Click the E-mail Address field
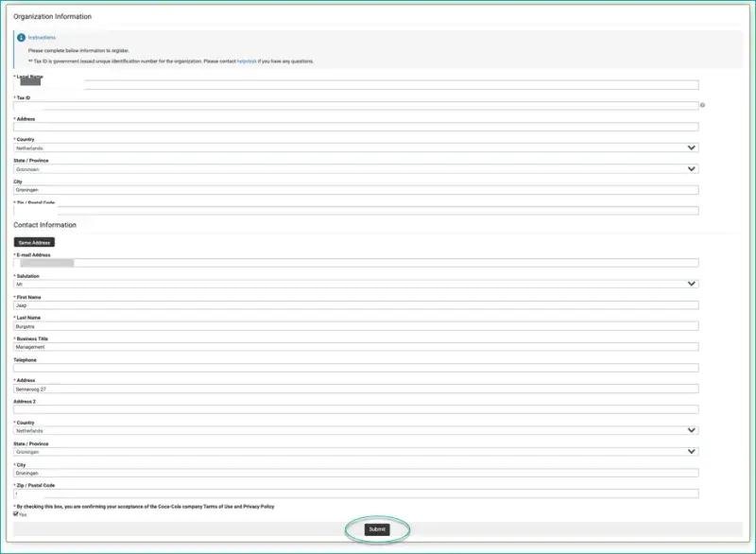Image resolution: width=756 pixels, height=554 pixels. point(355,263)
